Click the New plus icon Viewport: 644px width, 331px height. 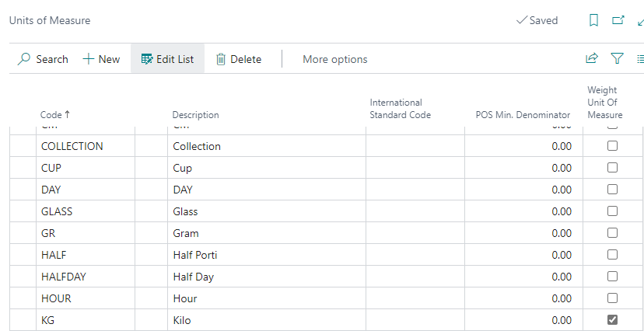(88, 59)
